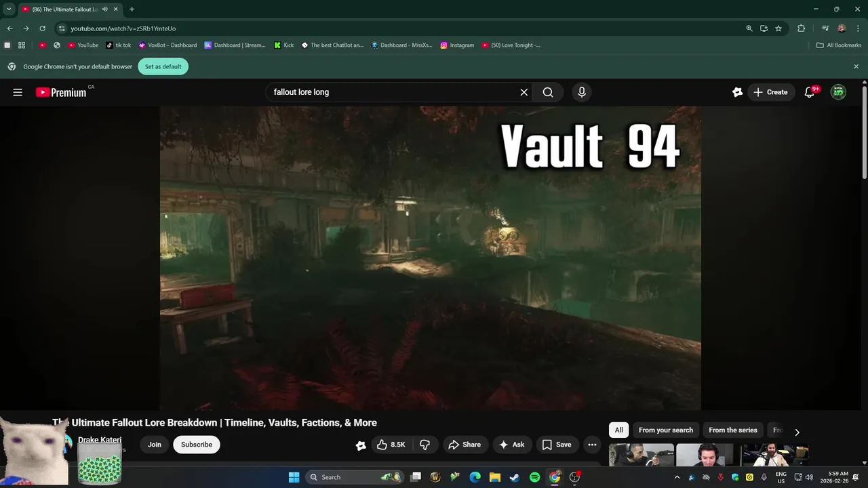Open the tab groups grid icon in bookmarks bar
Viewport: 868px width, 488px height.
point(22,45)
